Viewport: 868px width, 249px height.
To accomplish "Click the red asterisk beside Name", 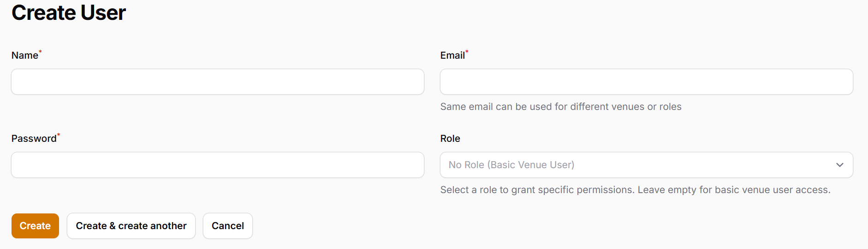I will click(40, 52).
